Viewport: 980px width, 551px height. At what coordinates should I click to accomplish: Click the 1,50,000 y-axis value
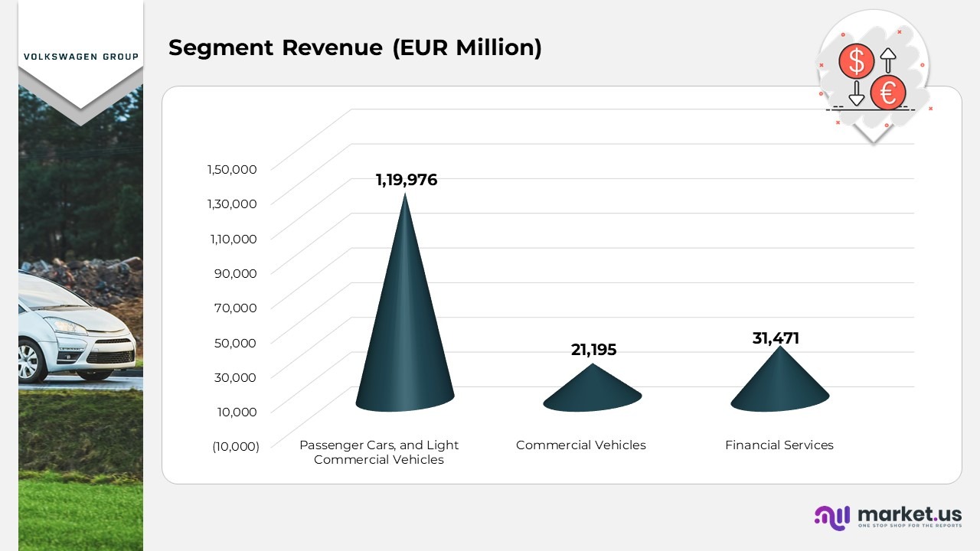point(231,169)
